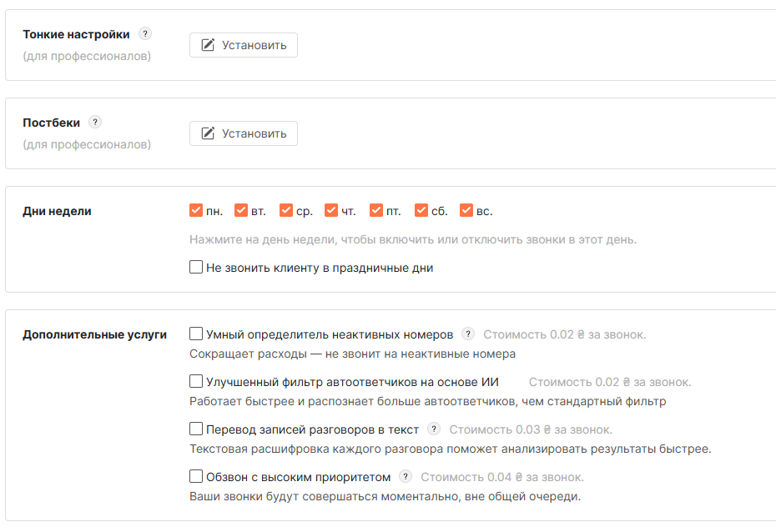
Task: Click Установить button for Постбеки
Action: click(244, 133)
